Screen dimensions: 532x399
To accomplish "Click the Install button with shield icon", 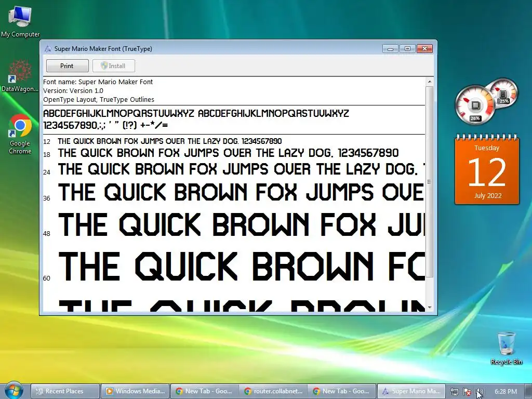I will tap(114, 66).
